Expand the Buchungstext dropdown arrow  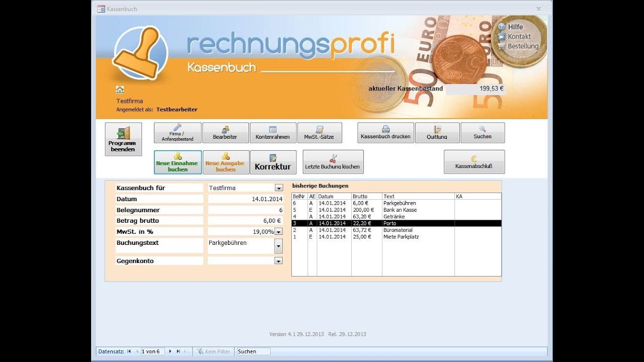point(278,246)
